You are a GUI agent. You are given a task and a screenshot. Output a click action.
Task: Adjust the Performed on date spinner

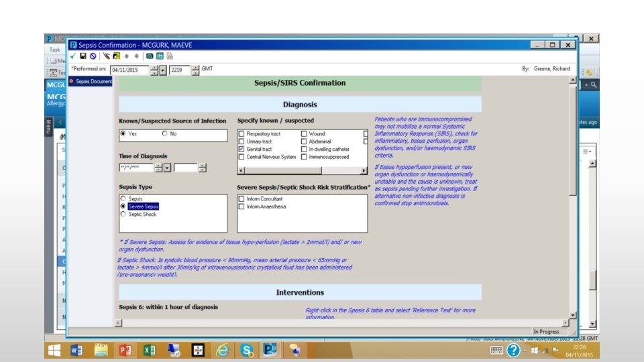[154, 70]
